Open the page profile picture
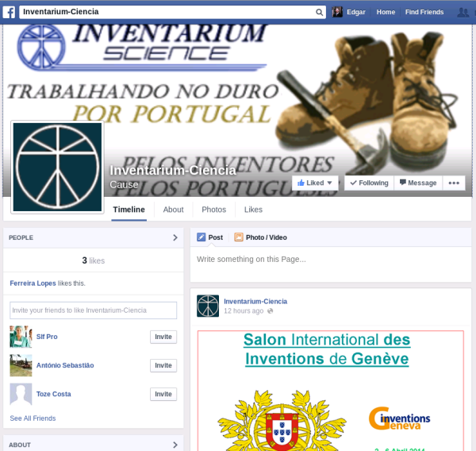Image resolution: width=476 pixels, height=451 pixels. coord(57,168)
